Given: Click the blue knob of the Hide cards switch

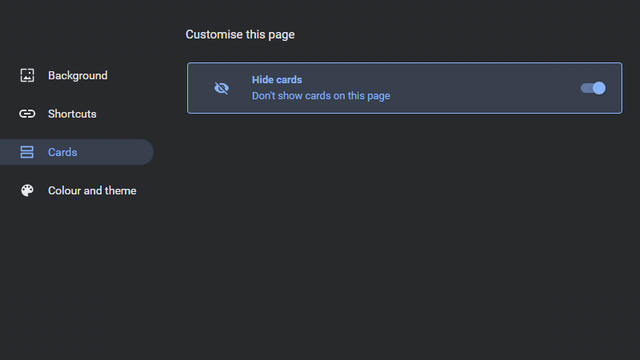Looking at the screenshot, I should coord(599,88).
